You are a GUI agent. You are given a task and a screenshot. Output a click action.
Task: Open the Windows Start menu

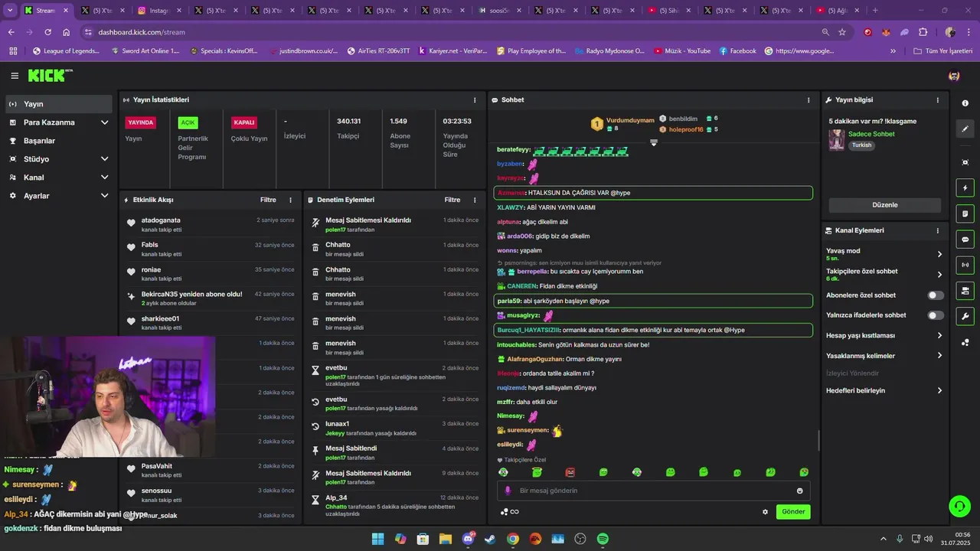click(x=377, y=539)
